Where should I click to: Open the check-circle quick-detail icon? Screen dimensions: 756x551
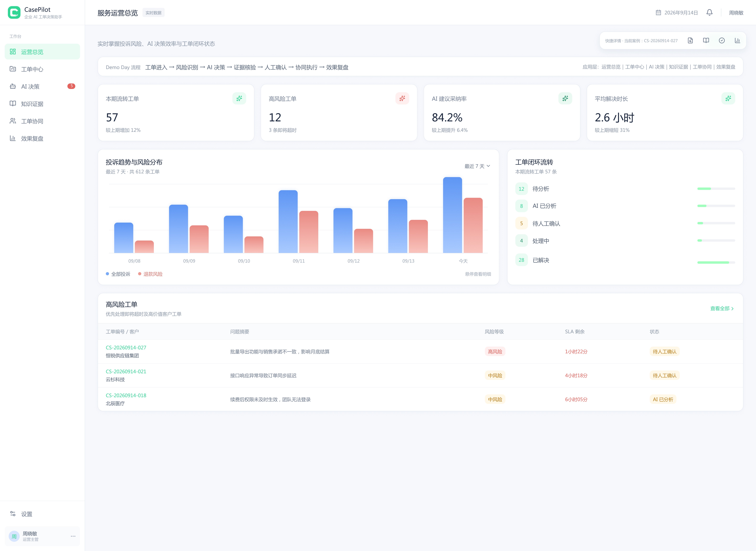coord(722,40)
